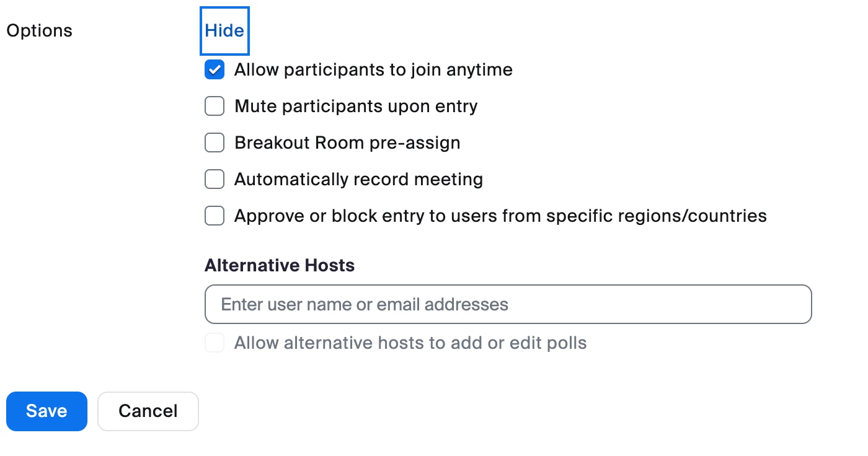Tick the Breakout Room pre-assign checkbox

215,143
